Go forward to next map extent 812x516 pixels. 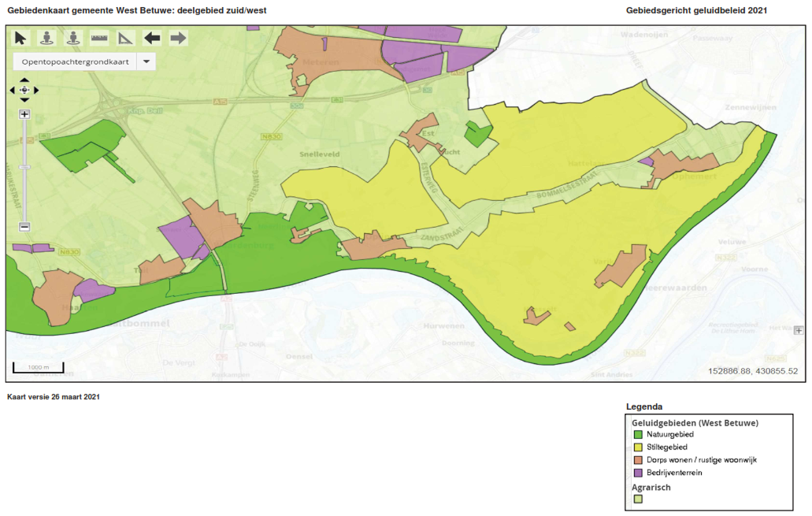178,38
